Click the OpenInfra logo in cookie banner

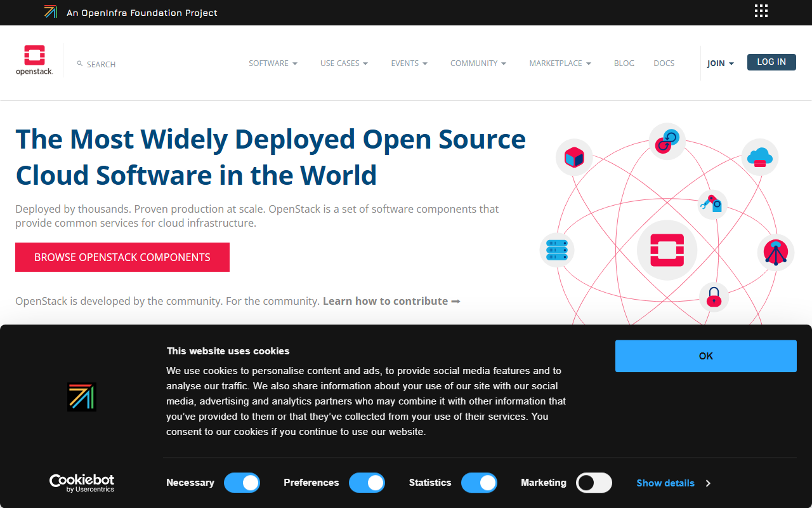click(82, 397)
